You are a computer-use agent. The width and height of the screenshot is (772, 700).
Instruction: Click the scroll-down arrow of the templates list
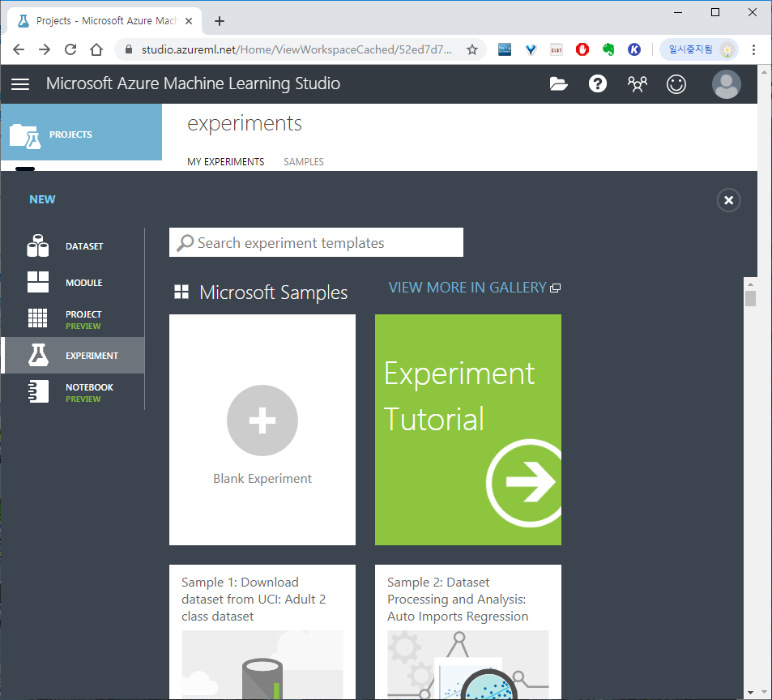tap(750, 693)
